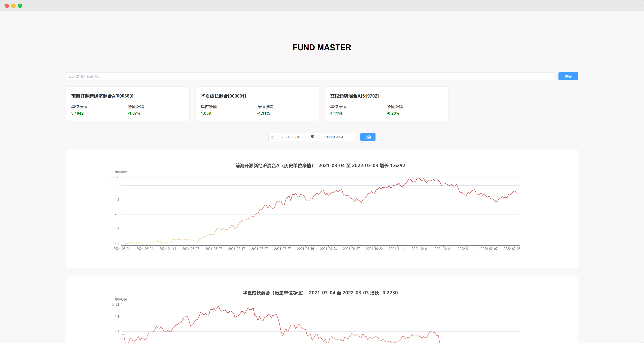Select the start date 2021-03-04 field
The image size is (644, 343).
click(x=290, y=137)
